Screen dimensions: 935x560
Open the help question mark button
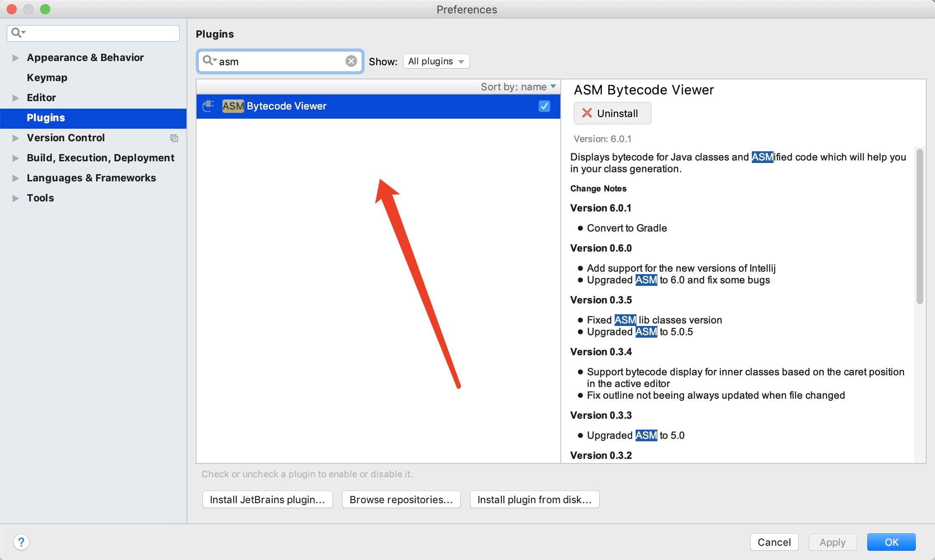21,542
